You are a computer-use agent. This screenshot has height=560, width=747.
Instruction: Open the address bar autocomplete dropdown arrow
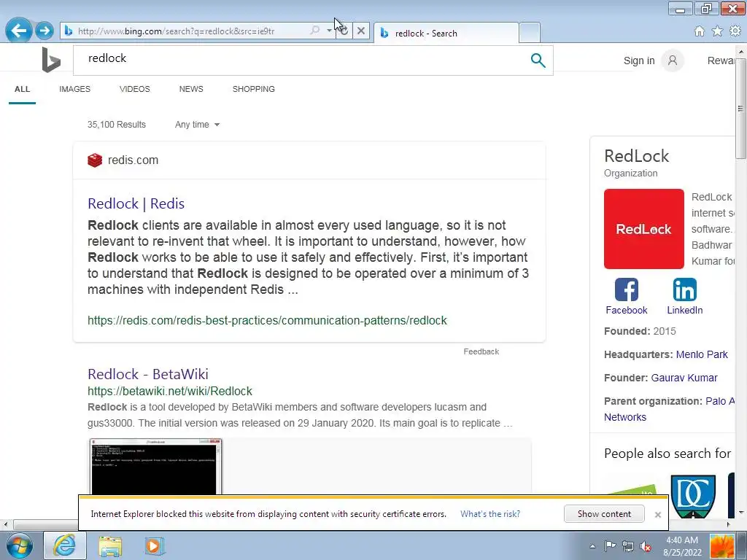tap(329, 31)
